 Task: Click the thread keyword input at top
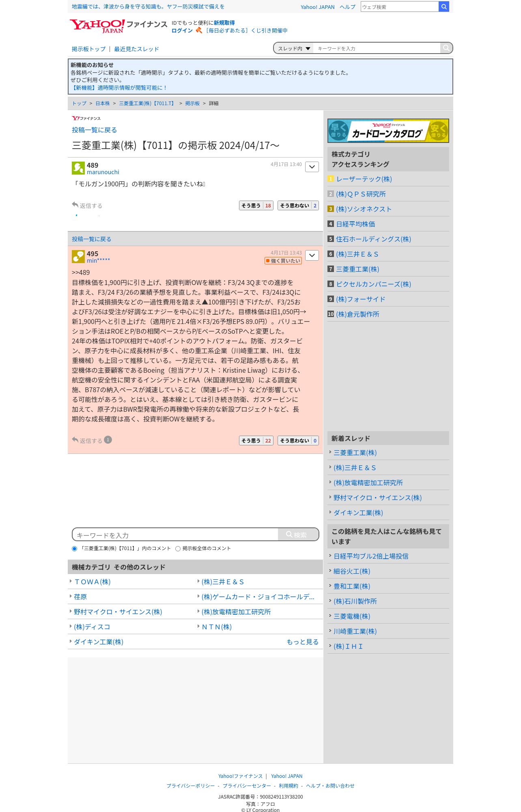coord(377,48)
